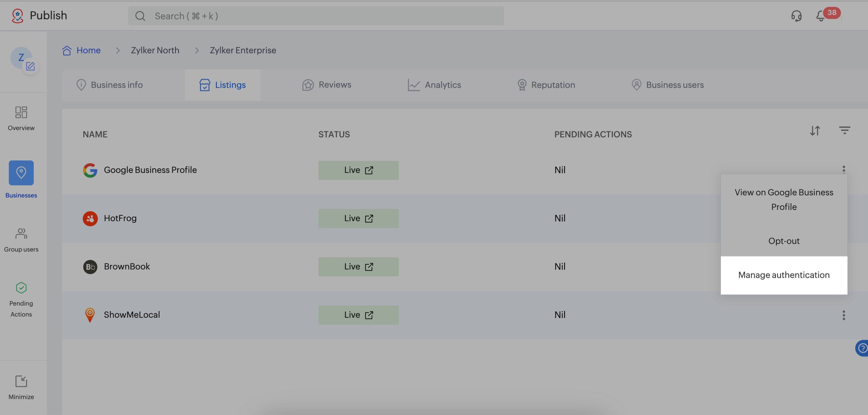Focus the Search field

[x=316, y=16]
